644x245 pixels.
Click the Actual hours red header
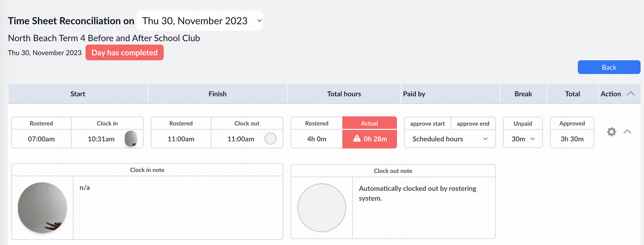click(369, 123)
